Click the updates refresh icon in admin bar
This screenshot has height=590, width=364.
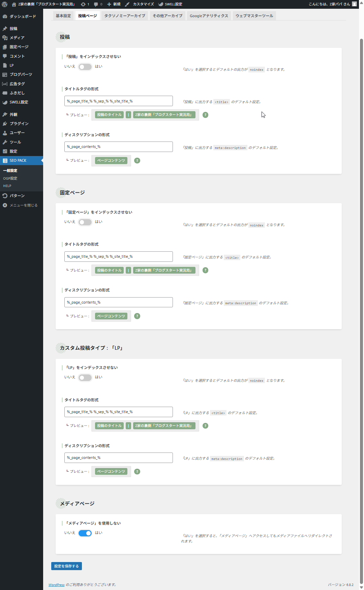pos(83,4)
